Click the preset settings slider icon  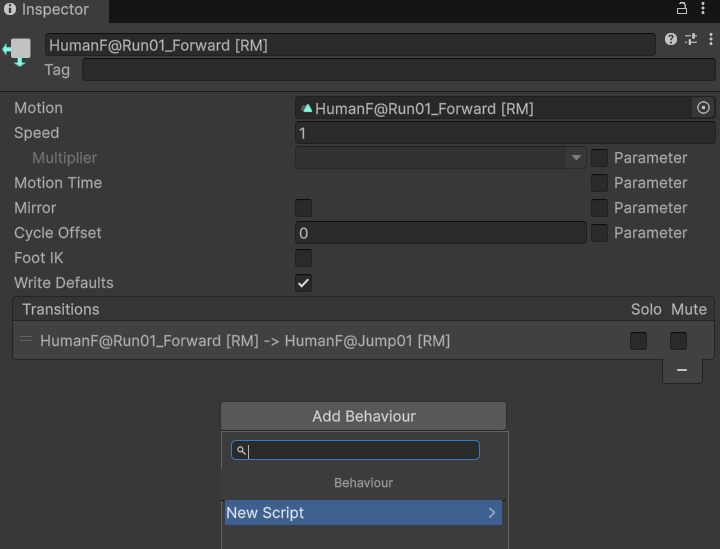pyautogui.click(x=691, y=40)
